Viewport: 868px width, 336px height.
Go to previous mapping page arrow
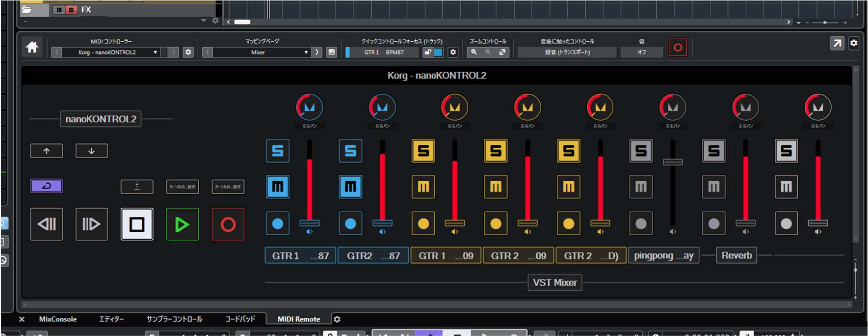click(x=208, y=52)
